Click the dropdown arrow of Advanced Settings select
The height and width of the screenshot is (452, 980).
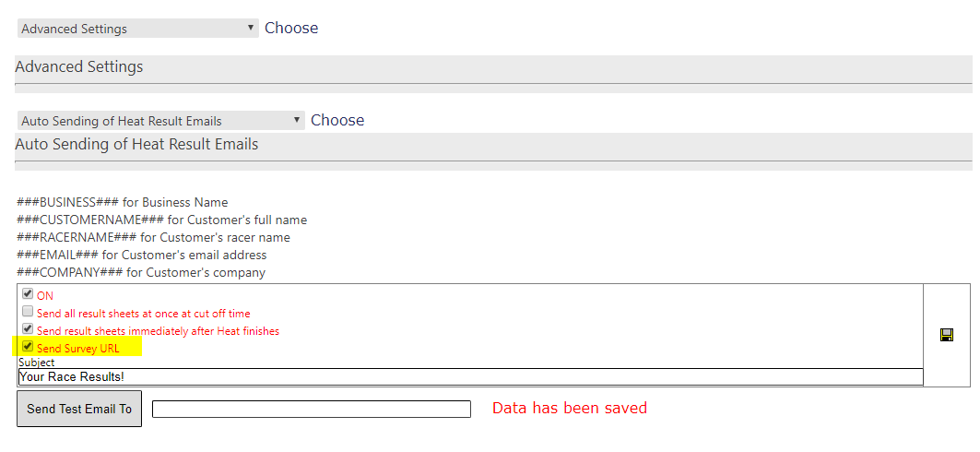coord(251,28)
